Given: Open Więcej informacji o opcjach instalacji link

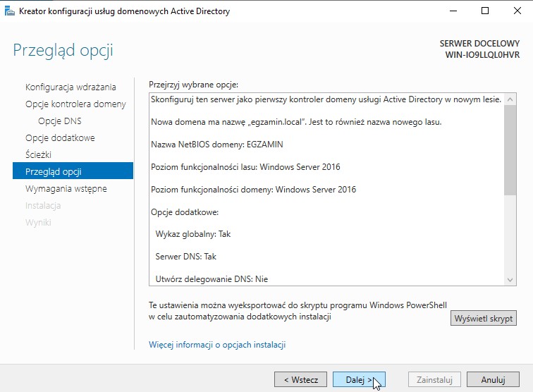Looking at the screenshot, I should (217, 345).
